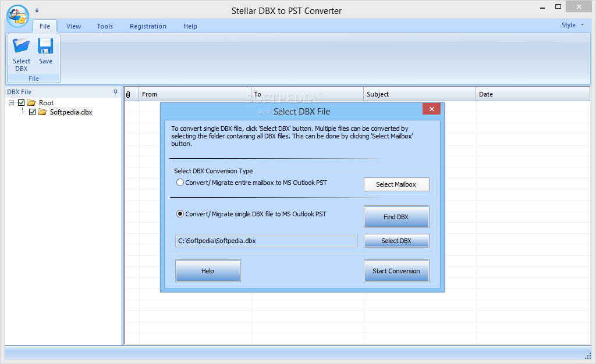Open the Registration ribbon tab
596x364 pixels.
pos(148,26)
